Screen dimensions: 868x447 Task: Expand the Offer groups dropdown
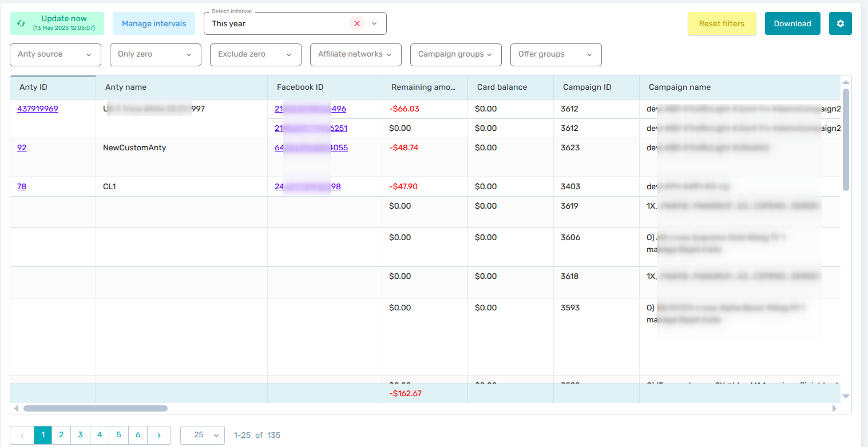point(556,54)
